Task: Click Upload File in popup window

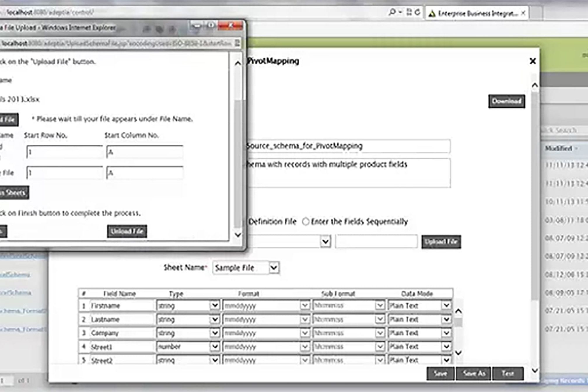Action: point(127,231)
